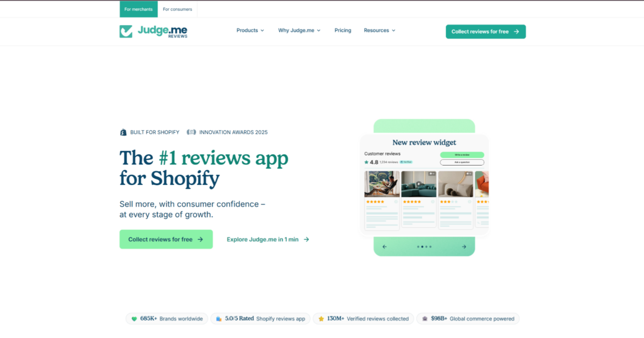The height and width of the screenshot is (338, 644).
Task: Select the first carousel pagination dot
Action: click(418, 247)
